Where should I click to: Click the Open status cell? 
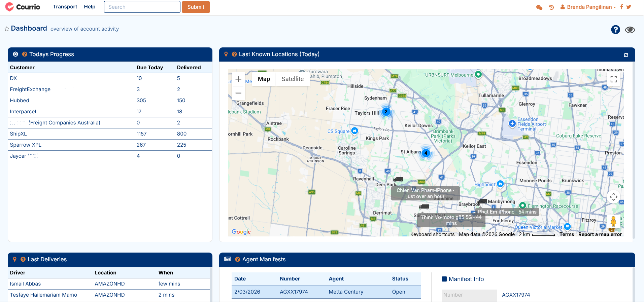399,292
